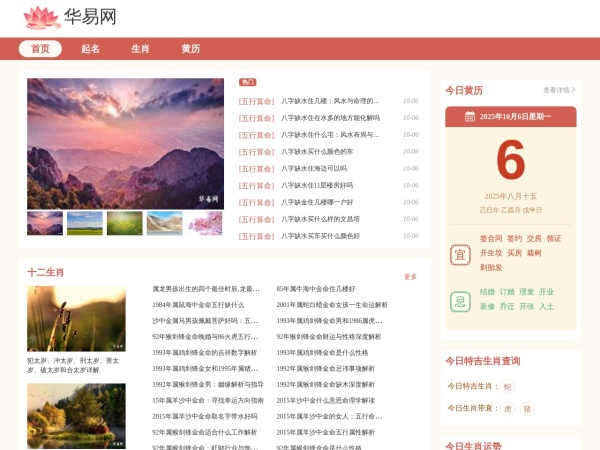This screenshot has width=600, height=450.
Task: Open article 八字缺水住在水多的地方能化解吗
Action: 330,118
